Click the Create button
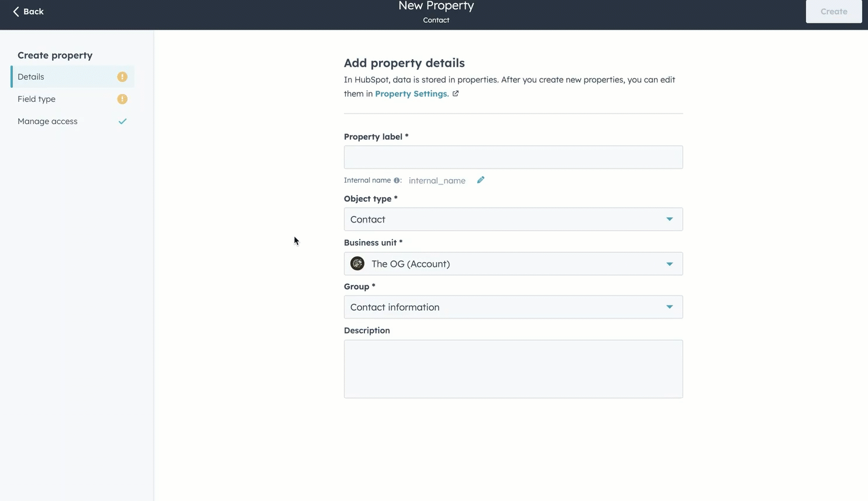 click(833, 11)
